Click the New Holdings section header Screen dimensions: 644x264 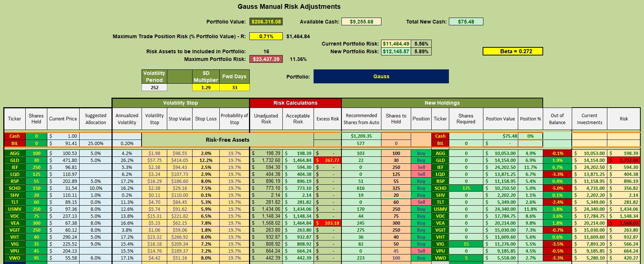pos(442,103)
